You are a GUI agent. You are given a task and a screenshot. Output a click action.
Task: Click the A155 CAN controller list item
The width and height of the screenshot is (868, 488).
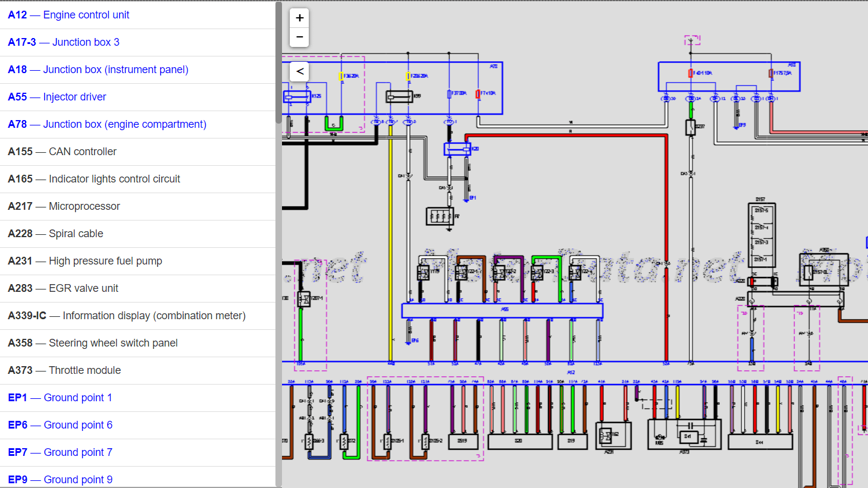click(x=62, y=152)
